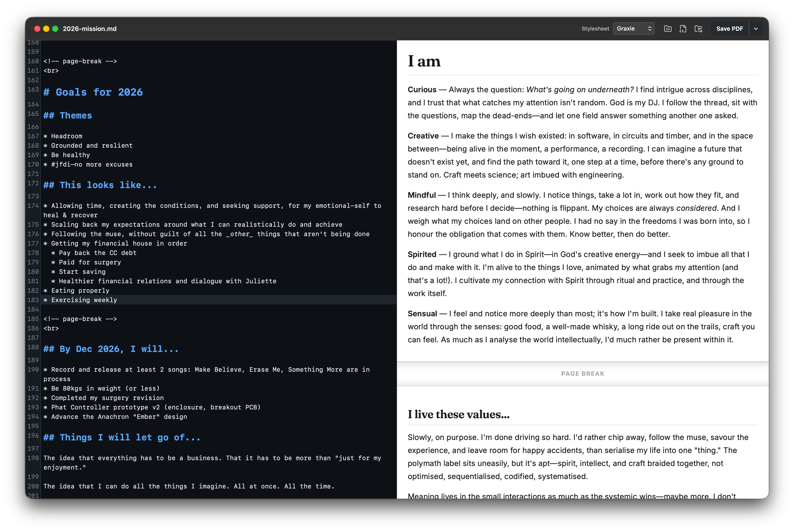The width and height of the screenshot is (794, 532).
Task: Click the 'Creative' paragraph in the preview
Action: pyautogui.click(x=580, y=155)
